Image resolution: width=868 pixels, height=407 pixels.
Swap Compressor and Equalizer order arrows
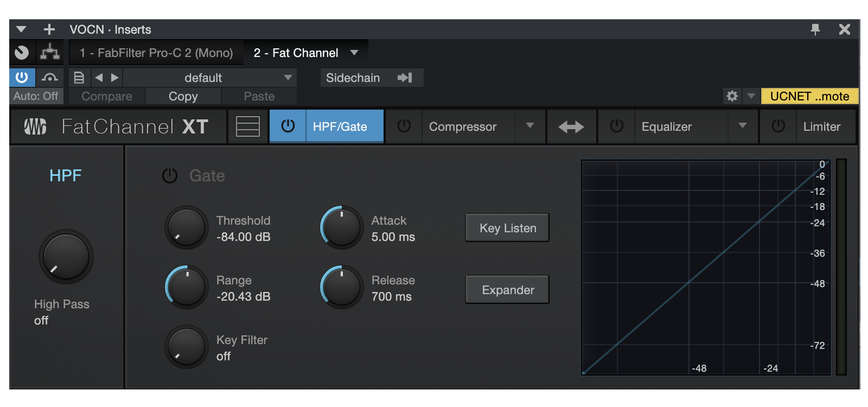pyautogui.click(x=571, y=126)
